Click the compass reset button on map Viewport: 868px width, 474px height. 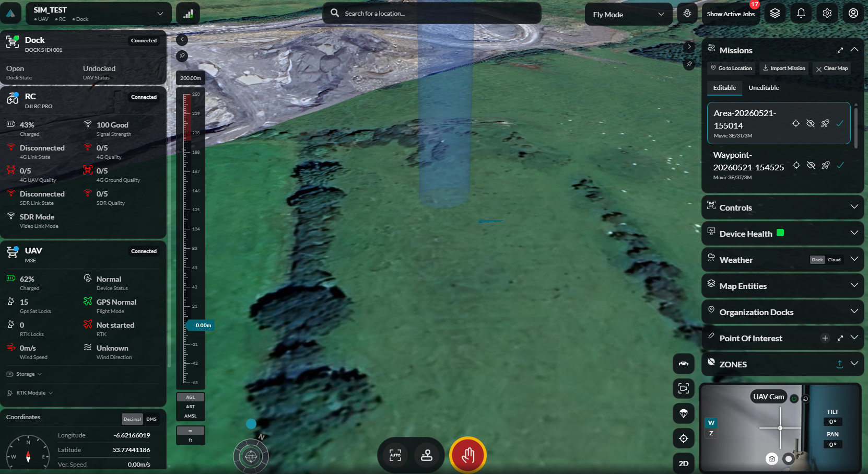pyautogui.click(x=251, y=456)
